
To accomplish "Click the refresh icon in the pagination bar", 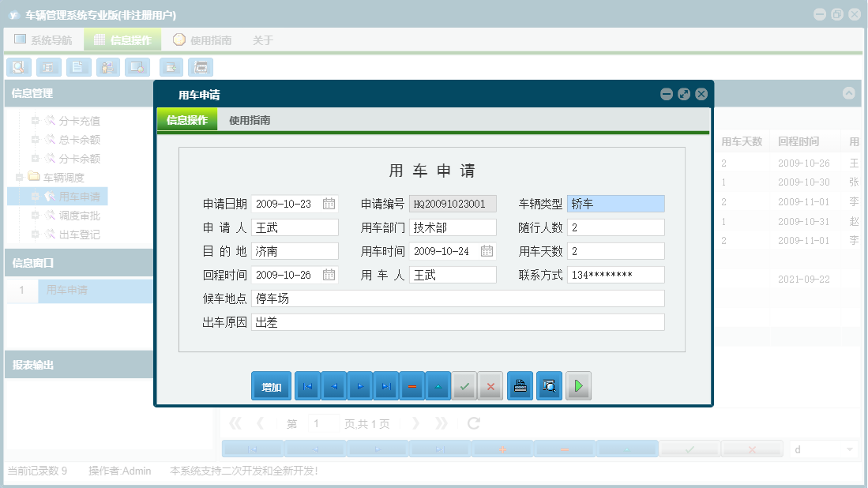I will coord(472,422).
